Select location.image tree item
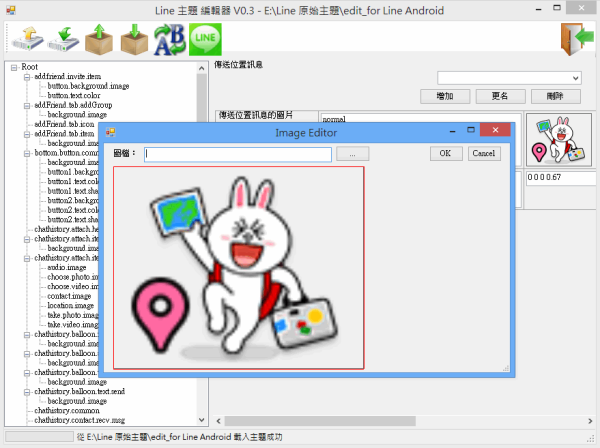The image size is (600, 448). point(70,306)
